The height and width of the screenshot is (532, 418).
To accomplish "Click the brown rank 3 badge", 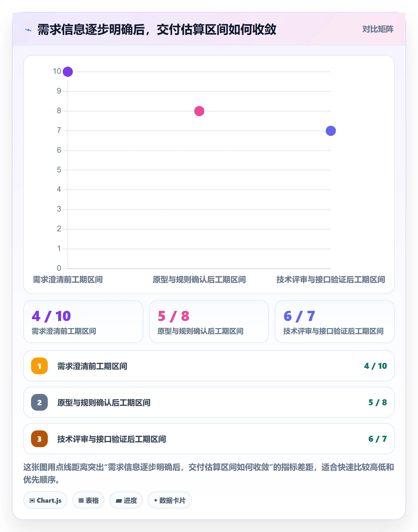I will coord(39,439).
